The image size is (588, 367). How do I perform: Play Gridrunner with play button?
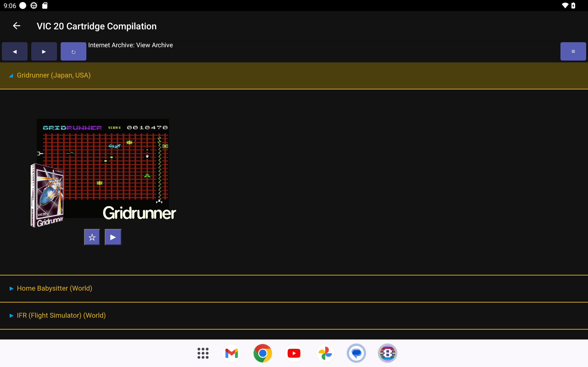pos(113,237)
